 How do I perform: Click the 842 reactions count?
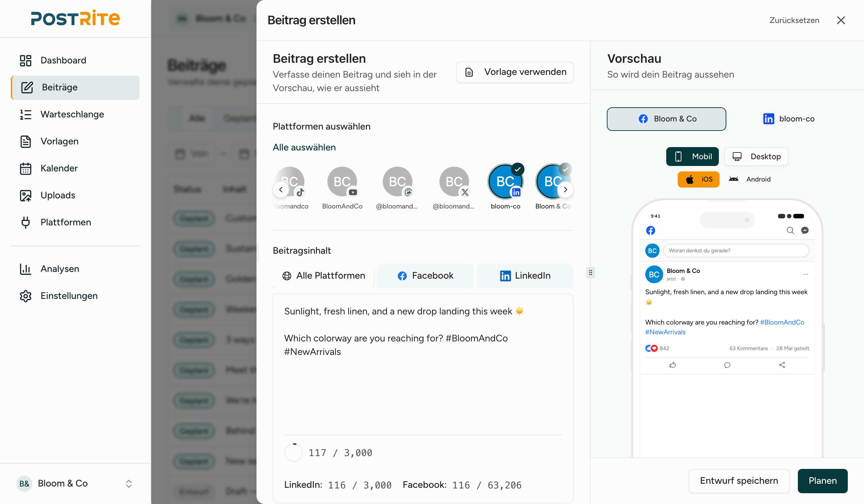(665, 348)
